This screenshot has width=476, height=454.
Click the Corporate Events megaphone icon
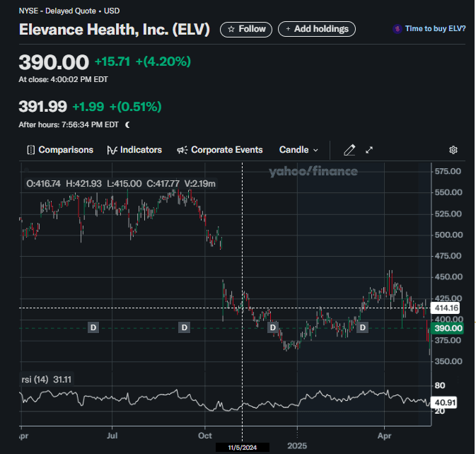[x=182, y=150]
